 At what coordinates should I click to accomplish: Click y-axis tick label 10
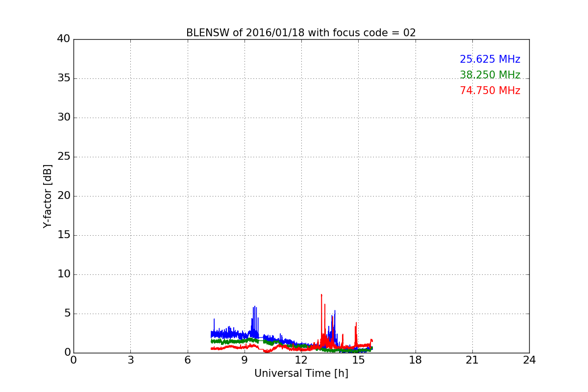[x=64, y=274]
